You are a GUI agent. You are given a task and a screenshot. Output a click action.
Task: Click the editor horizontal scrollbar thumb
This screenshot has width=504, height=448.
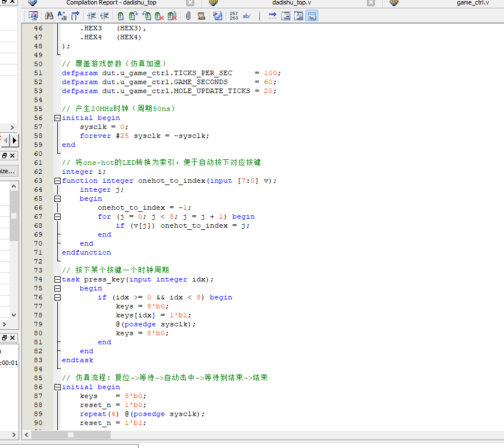click(71, 435)
